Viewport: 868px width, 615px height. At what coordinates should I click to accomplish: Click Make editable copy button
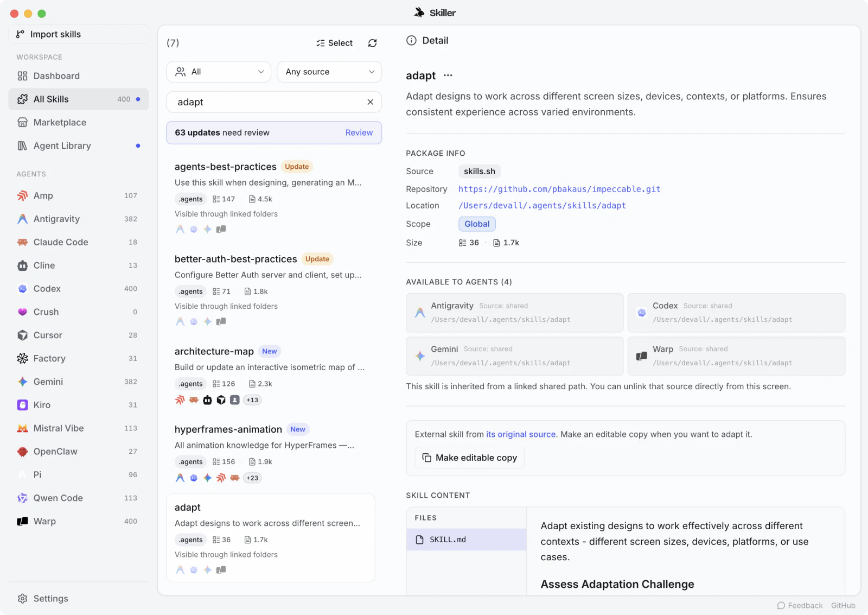(470, 458)
